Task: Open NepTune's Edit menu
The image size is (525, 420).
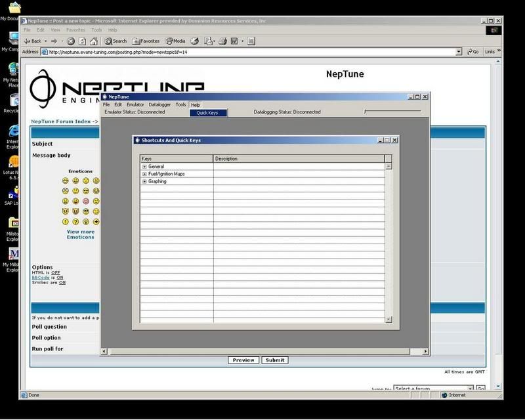Action: [x=118, y=105]
